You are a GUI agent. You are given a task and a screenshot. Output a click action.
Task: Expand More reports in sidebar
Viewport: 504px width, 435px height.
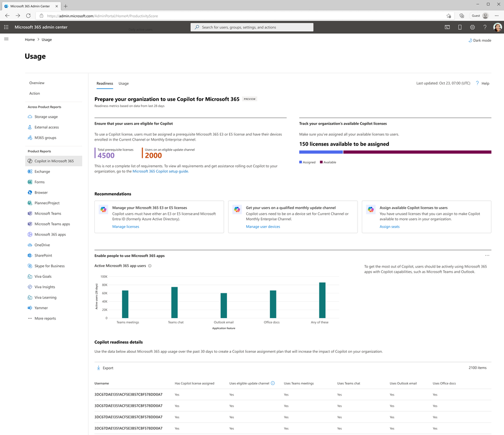pos(42,319)
